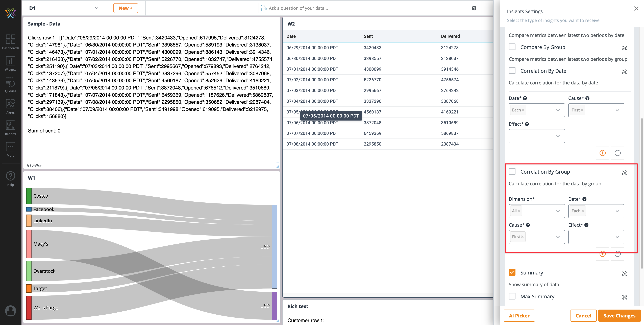Sort by the Sent column header
Screen dimensions: 644x325
pos(368,36)
